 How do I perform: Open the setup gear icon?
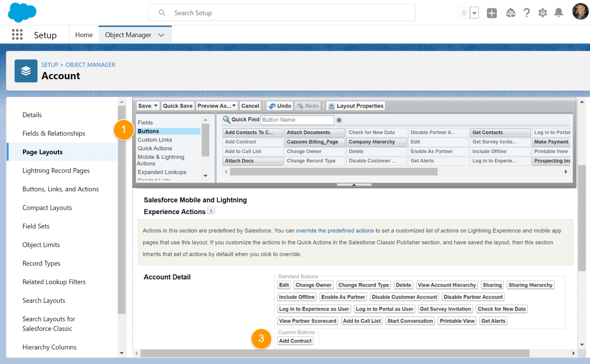click(542, 13)
